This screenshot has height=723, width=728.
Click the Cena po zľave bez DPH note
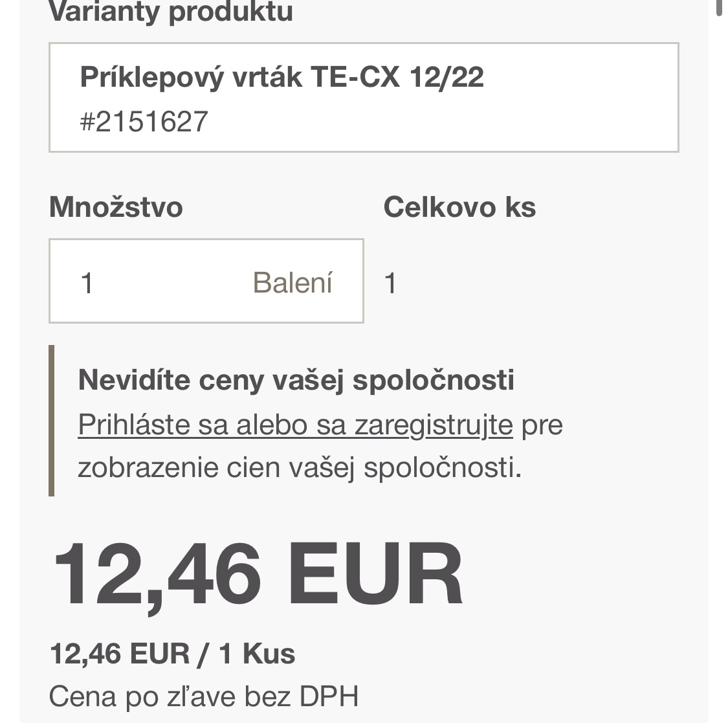point(203,696)
